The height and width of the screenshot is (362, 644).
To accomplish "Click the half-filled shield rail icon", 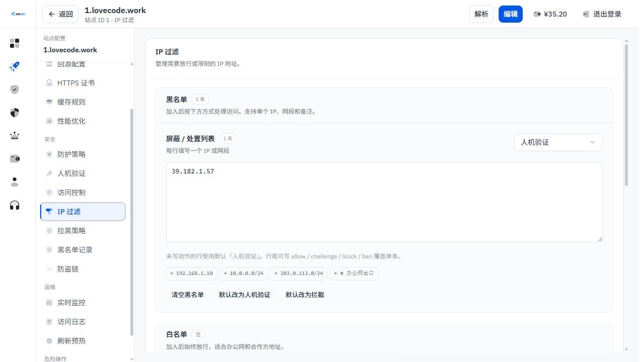I will pyautogui.click(x=15, y=113).
